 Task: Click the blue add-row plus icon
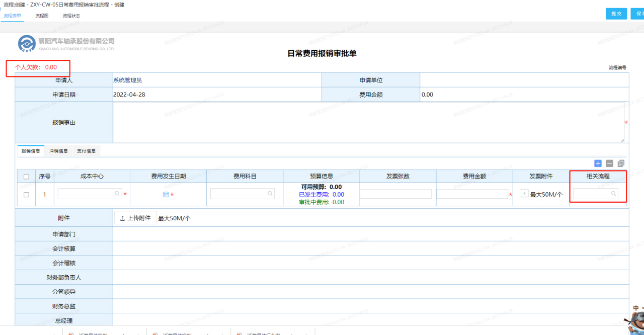pyautogui.click(x=598, y=163)
